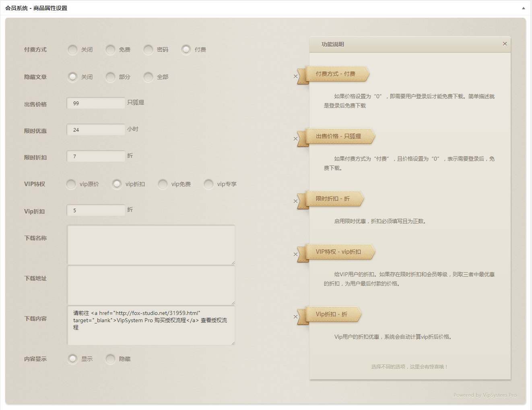Image resolution: width=532 pixels, height=410 pixels.
Task: Choose vip免费 privilege
Action: click(x=163, y=184)
